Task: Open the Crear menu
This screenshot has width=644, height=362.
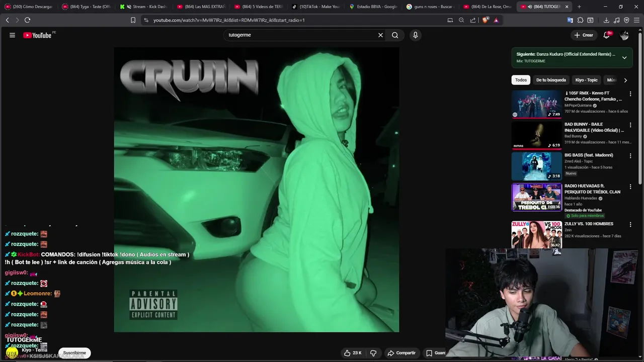Action: click(584, 35)
